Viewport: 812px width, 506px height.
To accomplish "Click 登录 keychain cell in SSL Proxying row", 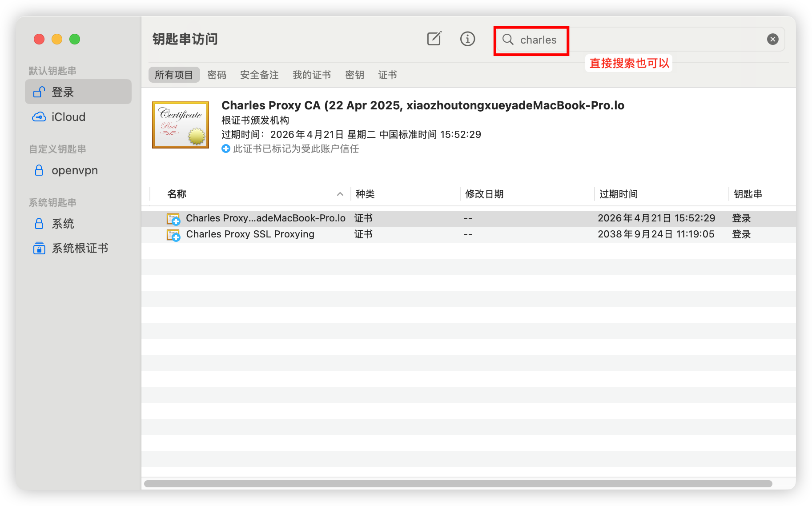I will [x=741, y=234].
